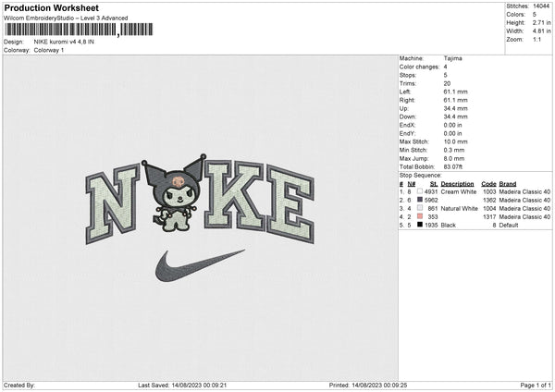Click the Nike swoosh in the design
Screen dimensions: 555x392
pos(200,265)
